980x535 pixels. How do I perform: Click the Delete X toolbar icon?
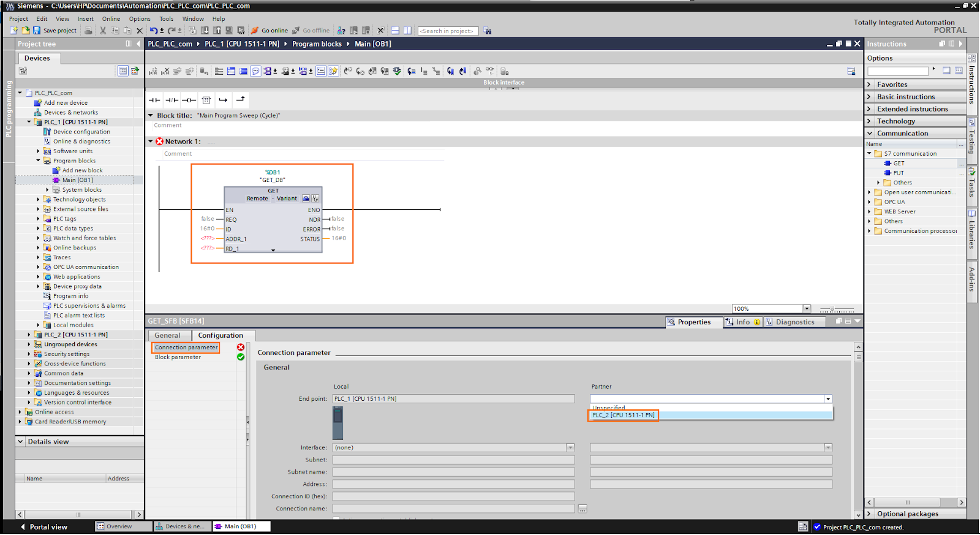tap(140, 31)
